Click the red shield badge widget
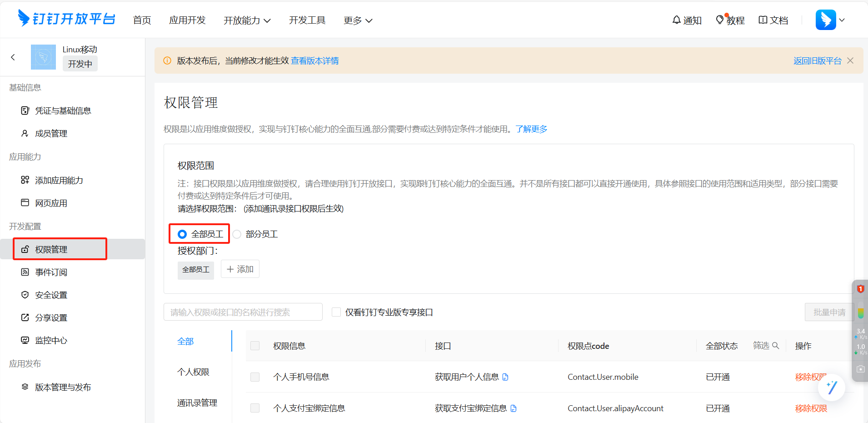 click(x=860, y=289)
